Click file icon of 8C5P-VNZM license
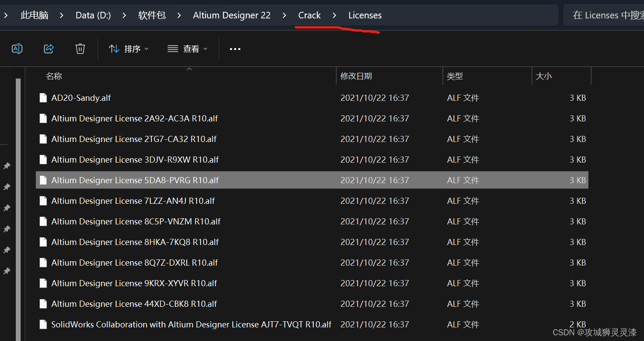The height and width of the screenshot is (341, 644). [x=43, y=221]
